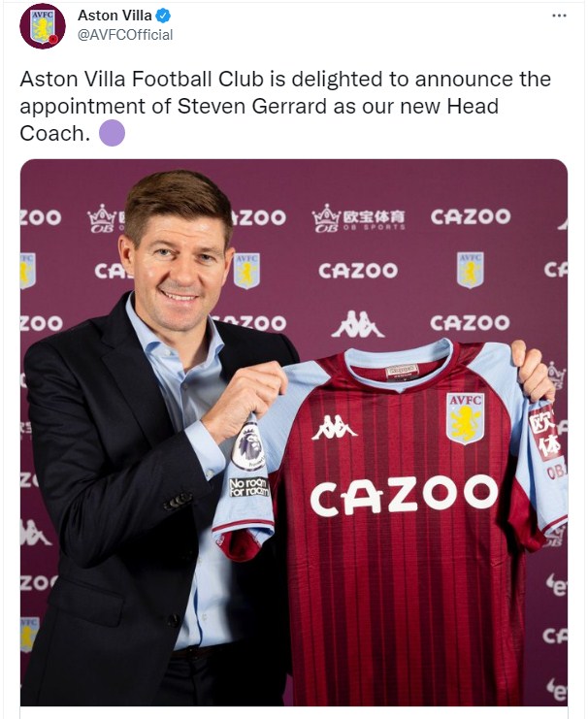Click the Kappa logo on the backdrop

(358, 324)
